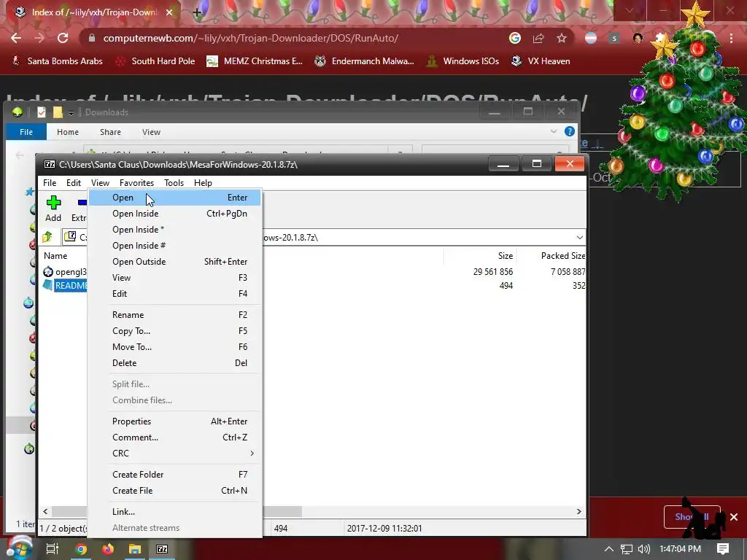The image size is (747, 560).
Task: Click the Chrome address bar URL
Action: click(251, 38)
